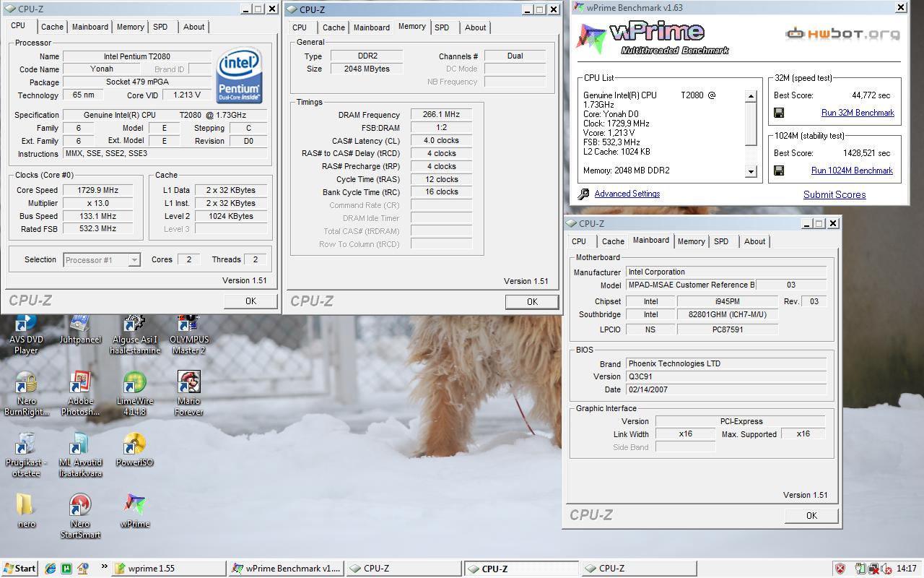The width and height of the screenshot is (924, 578).
Task: Click the red security shield tray icon
Action: click(840, 569)
